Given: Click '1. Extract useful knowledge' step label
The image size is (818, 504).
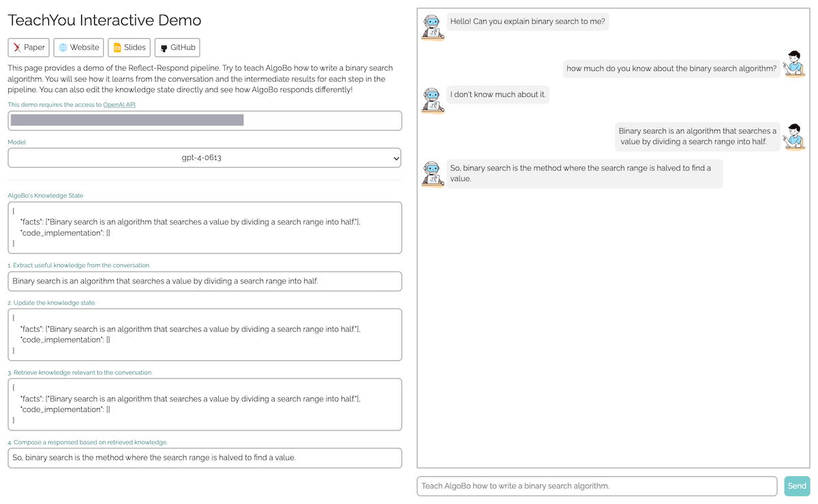Looking at the screenshot, I should pos(79,265).
